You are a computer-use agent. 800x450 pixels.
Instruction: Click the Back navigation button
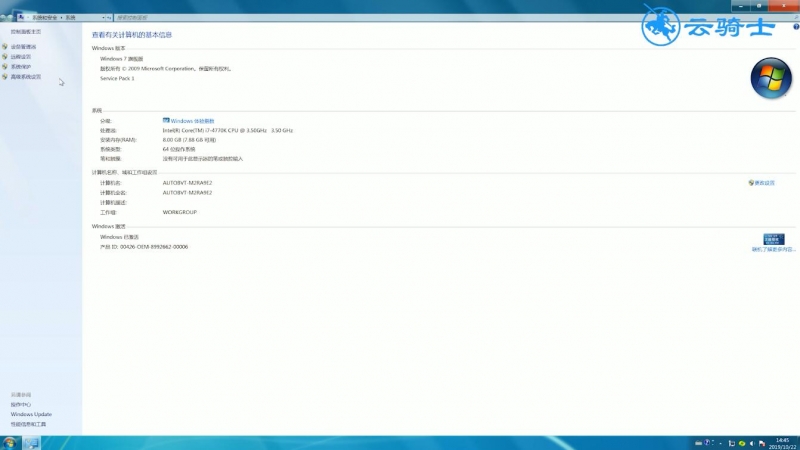pos(3,17)
